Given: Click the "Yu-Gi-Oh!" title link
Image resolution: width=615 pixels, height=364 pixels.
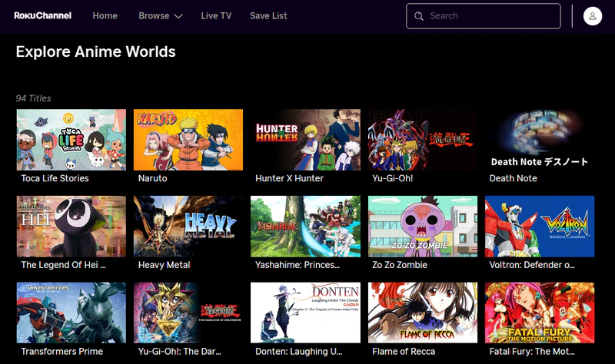Looking at the screenshot, I should (393, 178).
